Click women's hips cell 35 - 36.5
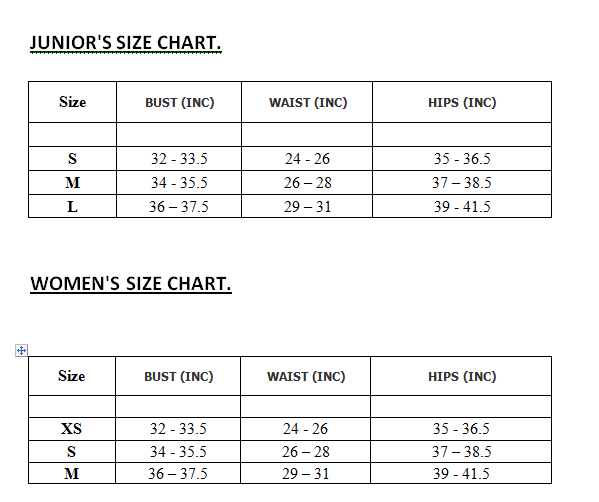Image resolution: width=599 pixels, height=502 pixels. click(461, 429)
